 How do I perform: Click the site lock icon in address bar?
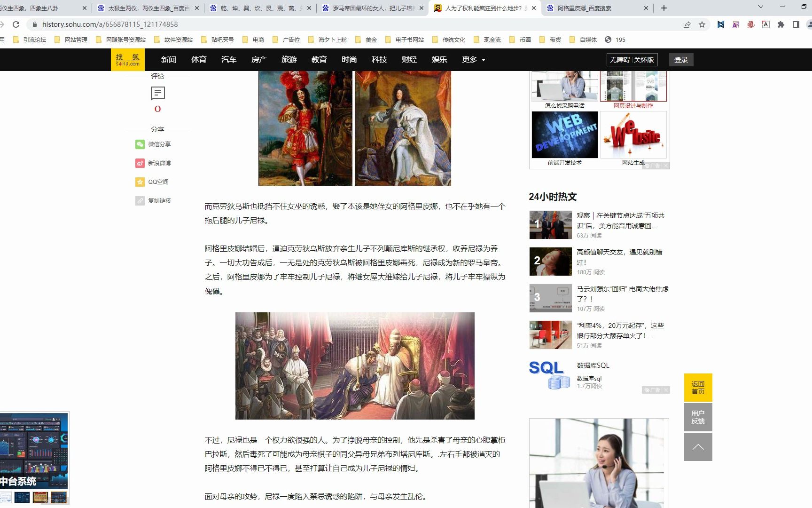point(34,24)
